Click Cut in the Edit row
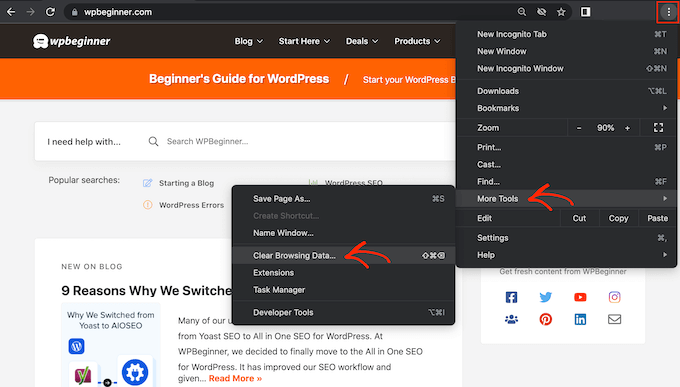 coord(579,218)
